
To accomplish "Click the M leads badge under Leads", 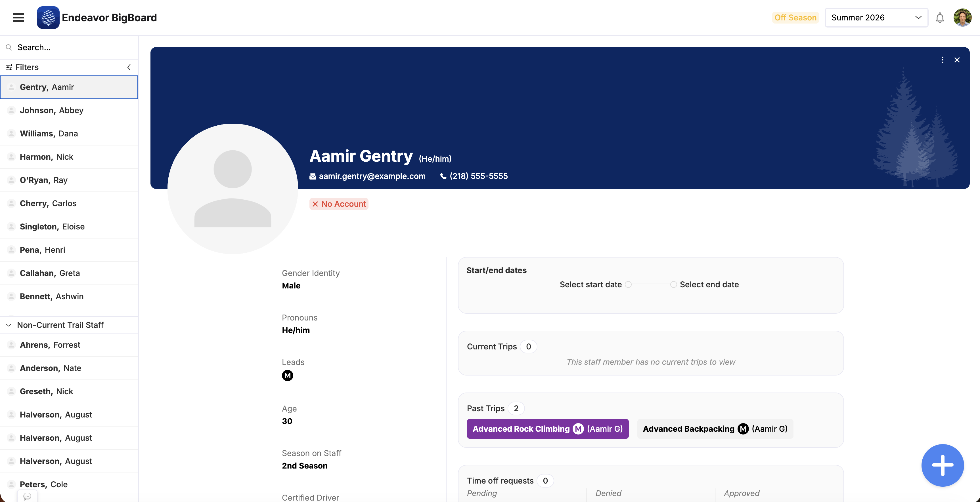I will [x=288, y=376].
